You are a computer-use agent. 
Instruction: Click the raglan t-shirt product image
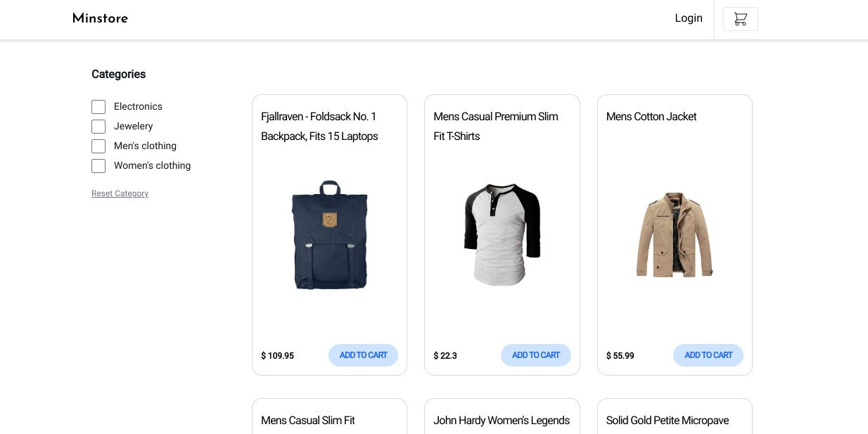[502, 235]
